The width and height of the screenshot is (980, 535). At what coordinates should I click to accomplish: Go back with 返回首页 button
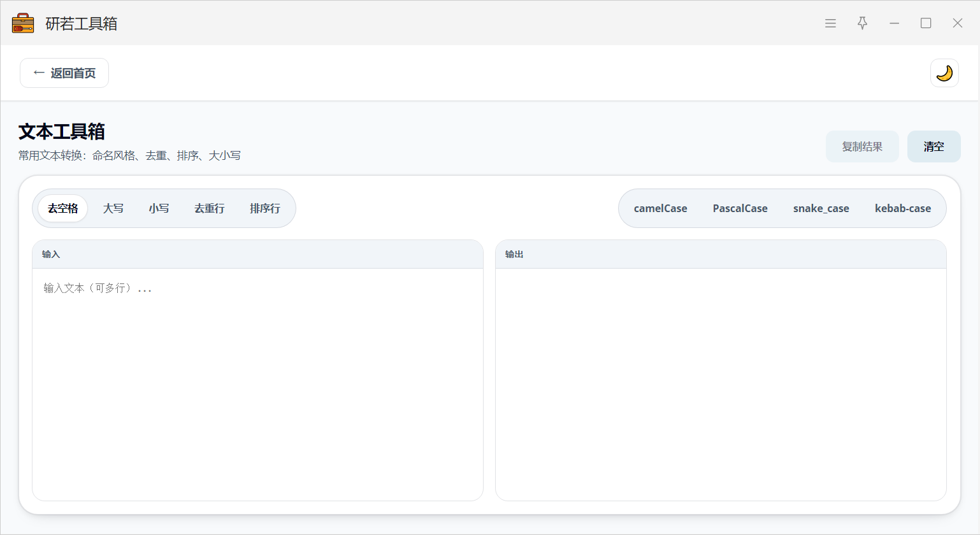[64, 73]
